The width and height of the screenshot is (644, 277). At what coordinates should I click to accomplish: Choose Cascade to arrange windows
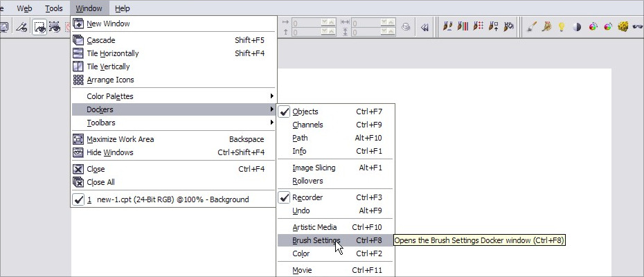pos(102,40)
